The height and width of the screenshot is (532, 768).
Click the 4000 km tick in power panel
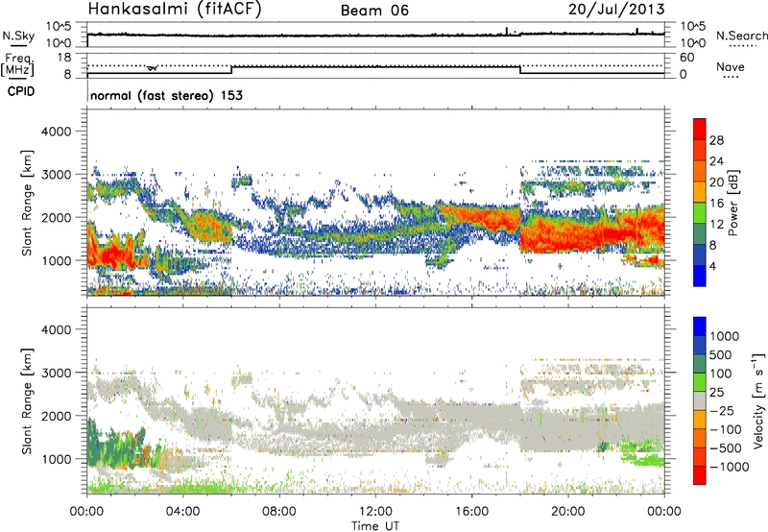pos(56,132)
